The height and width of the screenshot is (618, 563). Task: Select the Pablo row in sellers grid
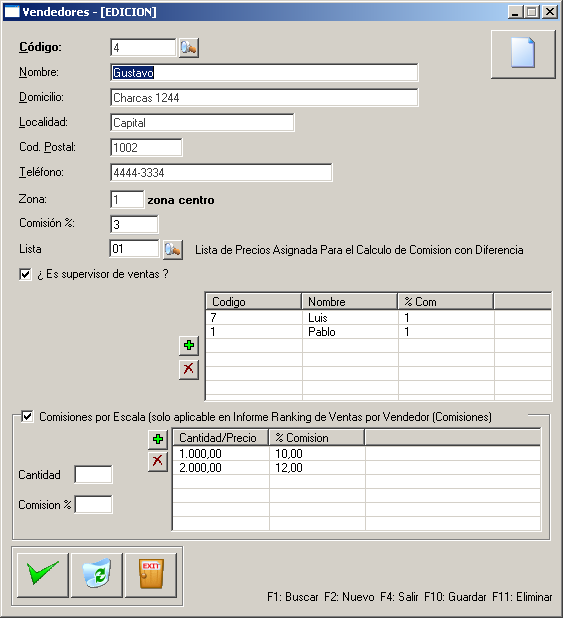378,332
